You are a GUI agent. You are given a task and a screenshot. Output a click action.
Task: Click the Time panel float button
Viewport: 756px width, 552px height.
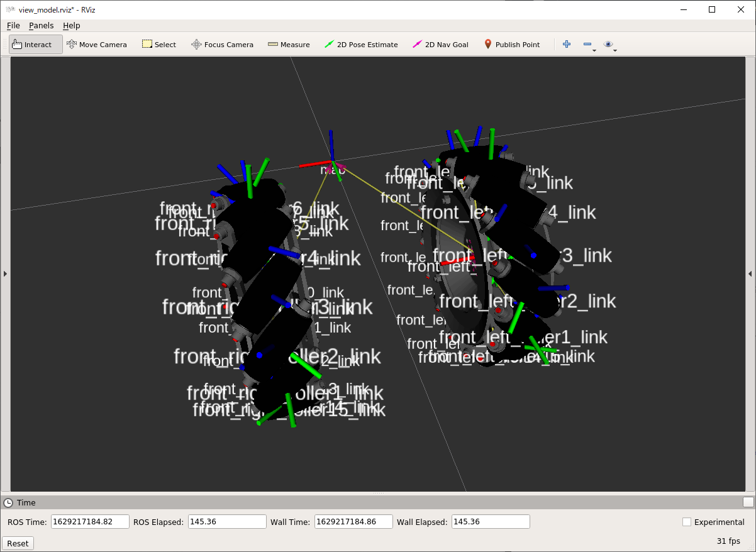coord(748,502)
